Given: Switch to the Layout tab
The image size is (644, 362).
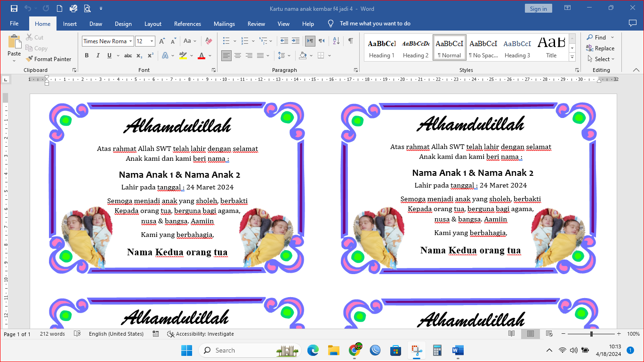Looking at the screenshot, I should click(x=153, y=24).
